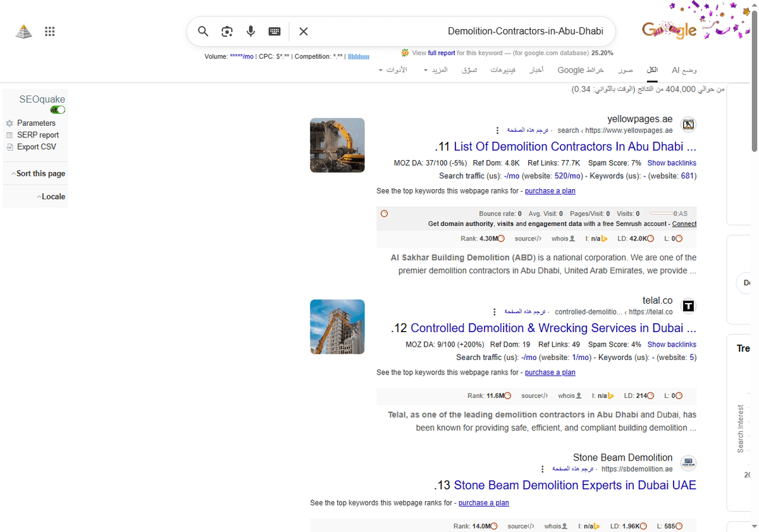Click the SEOquake pyramid logo
Screen dimensions: 759x532
23,31
